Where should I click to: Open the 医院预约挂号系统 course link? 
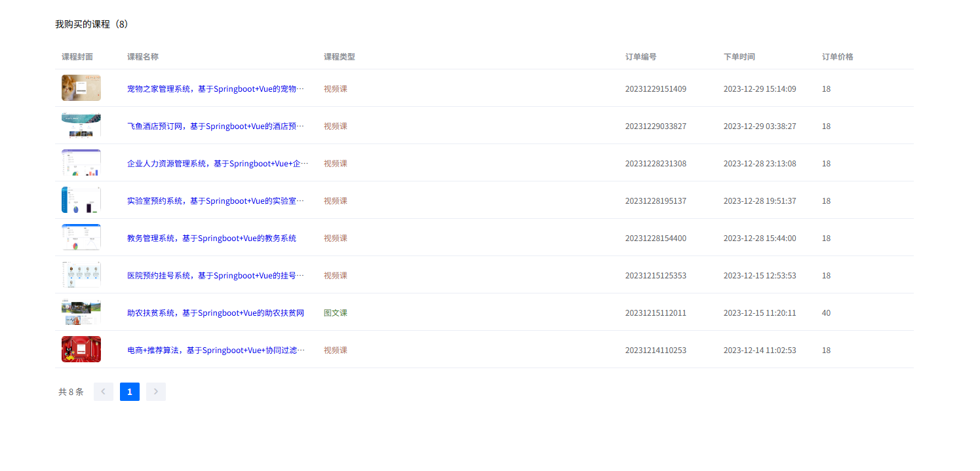pyautogui.click(x=216, y=275)
